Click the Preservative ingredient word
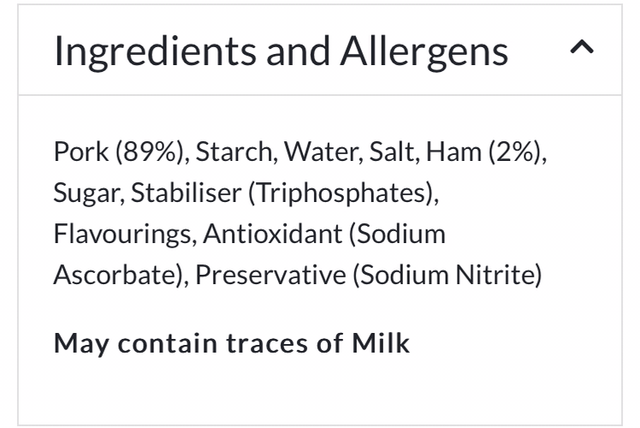 point(267,275)
